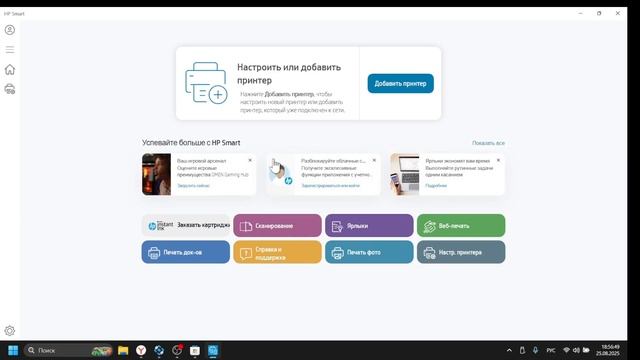This screenshot has height=360, width=640.
Task: Follow the register or sign-in link in cloud card
Action: click(x=331, y=186)
